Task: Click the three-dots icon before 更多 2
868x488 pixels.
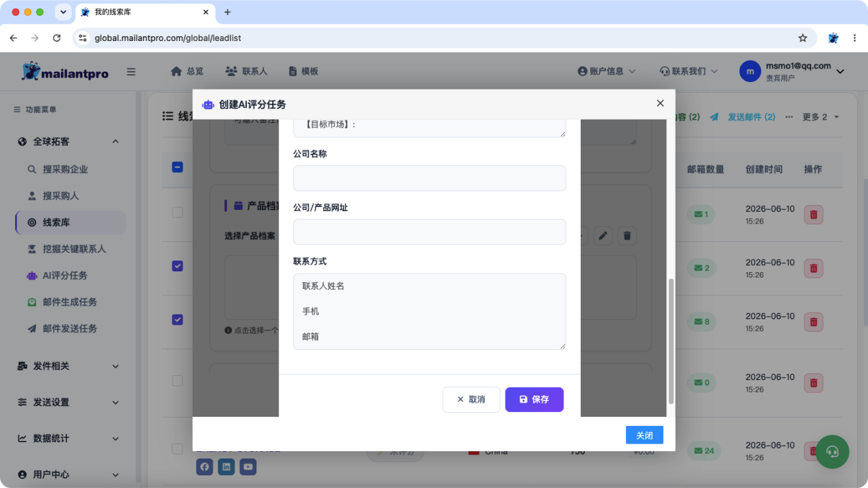Action: click(789, 117)
